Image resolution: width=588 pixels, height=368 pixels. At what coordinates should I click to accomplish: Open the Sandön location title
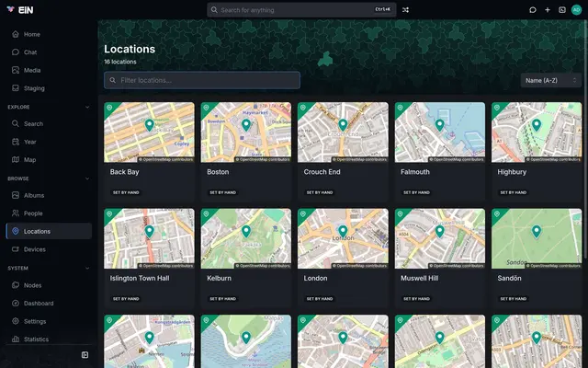tap(509, 278)
